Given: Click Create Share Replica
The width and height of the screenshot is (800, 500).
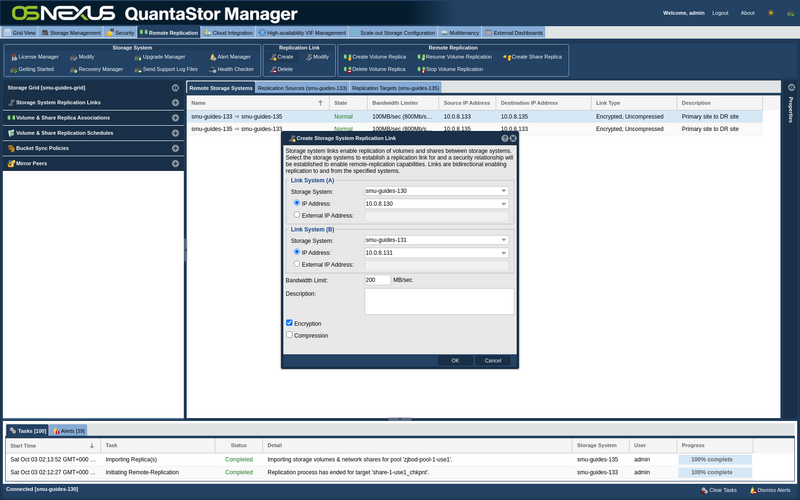Looking at the screenshot, I should pos(533,57).
